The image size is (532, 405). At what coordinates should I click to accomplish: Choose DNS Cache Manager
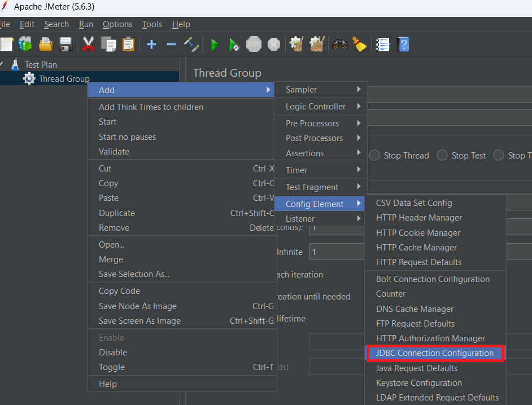pos(435,309)
